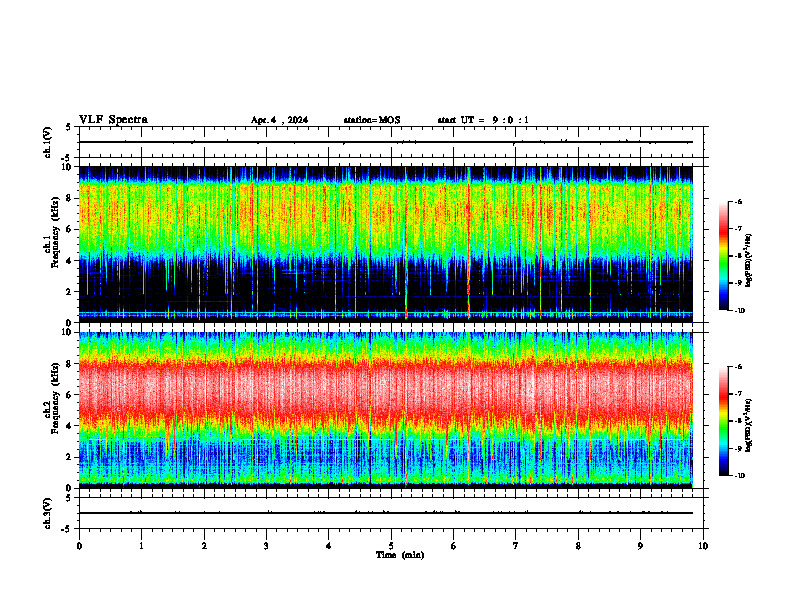Viewport: 792px width, 612px height.
Task: Click time axis tick label 1
Action: pos(141,546)
